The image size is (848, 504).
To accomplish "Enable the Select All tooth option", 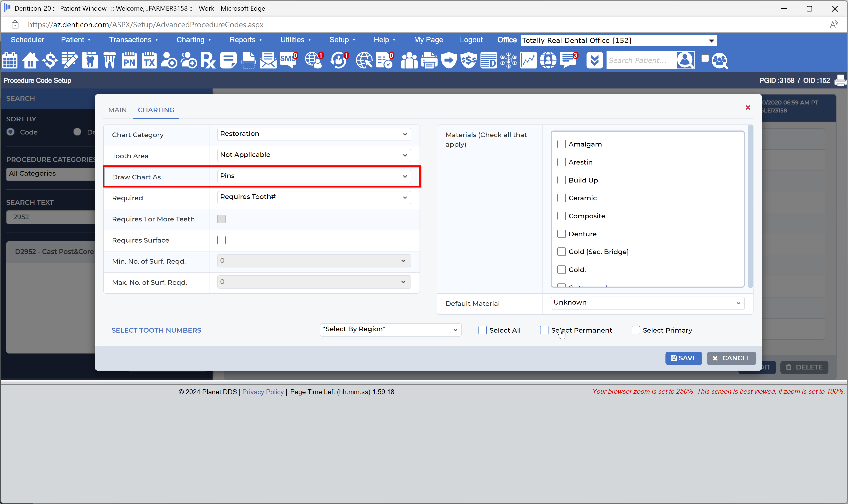I will point(482,330).
